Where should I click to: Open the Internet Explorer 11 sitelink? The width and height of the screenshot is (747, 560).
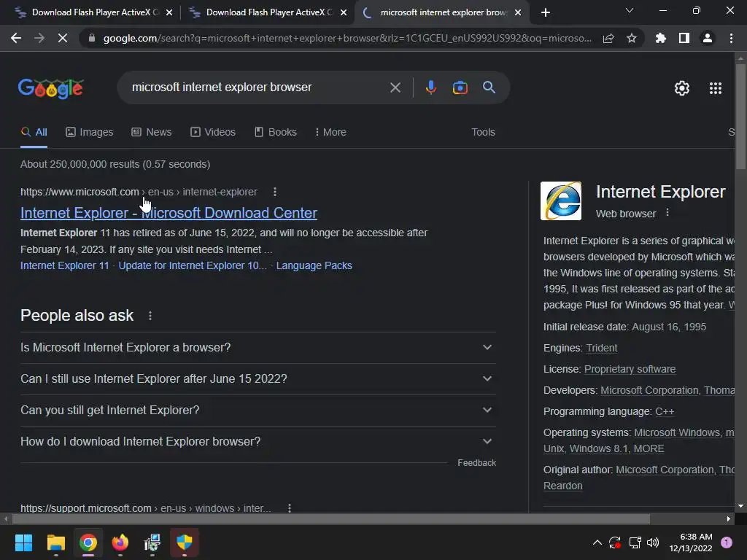coord(65,265)
